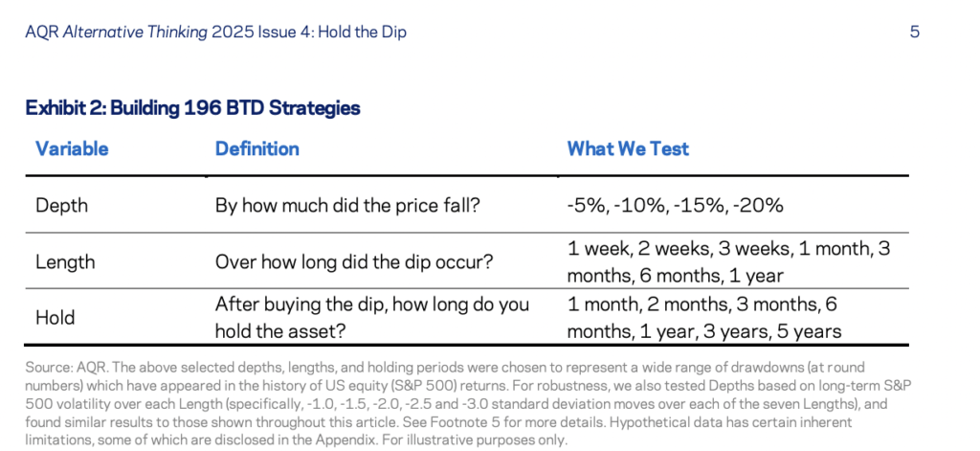Click the Length values starting with "1 week"
This screenshot has height=451, width=980.
pos(728,261)
